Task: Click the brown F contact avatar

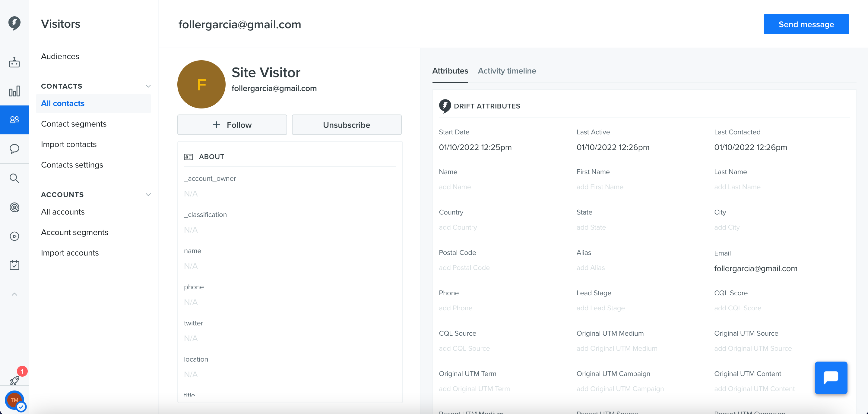Action: pos(201,84)
